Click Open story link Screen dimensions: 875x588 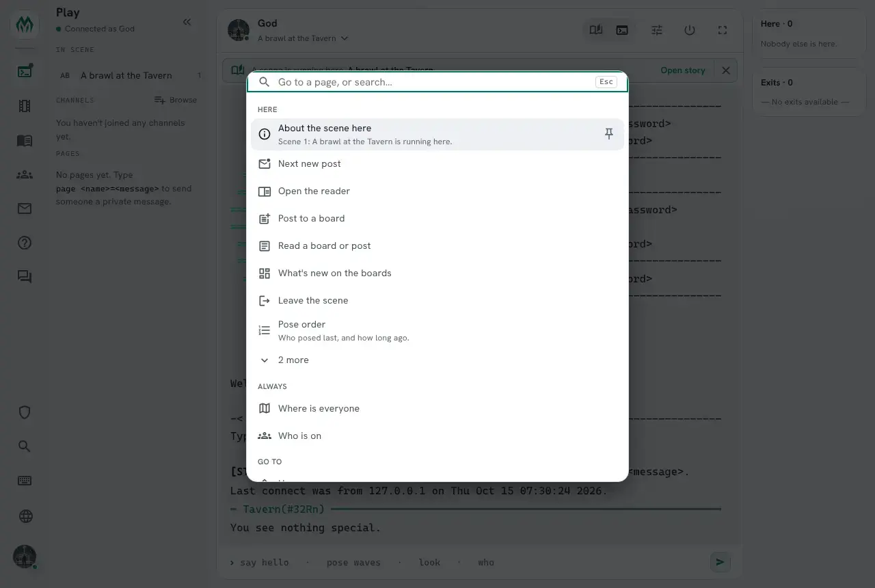point(683,70)
